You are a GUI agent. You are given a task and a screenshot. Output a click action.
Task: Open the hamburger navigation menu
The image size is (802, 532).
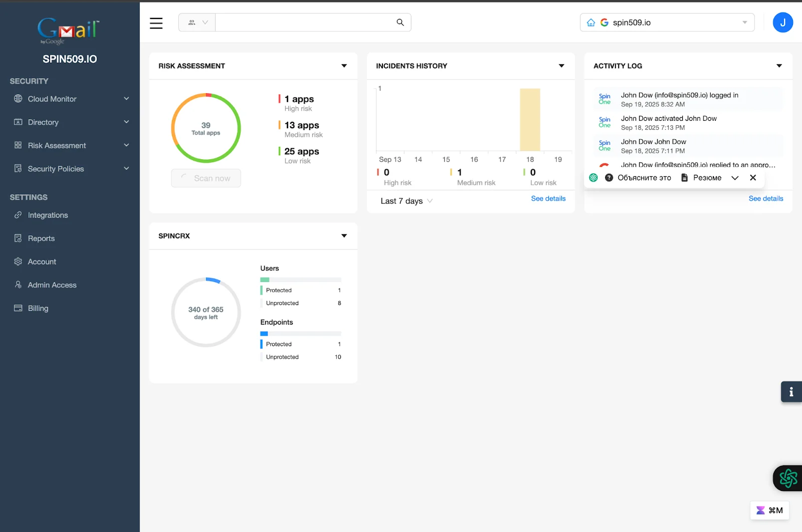tap(156, 23)
